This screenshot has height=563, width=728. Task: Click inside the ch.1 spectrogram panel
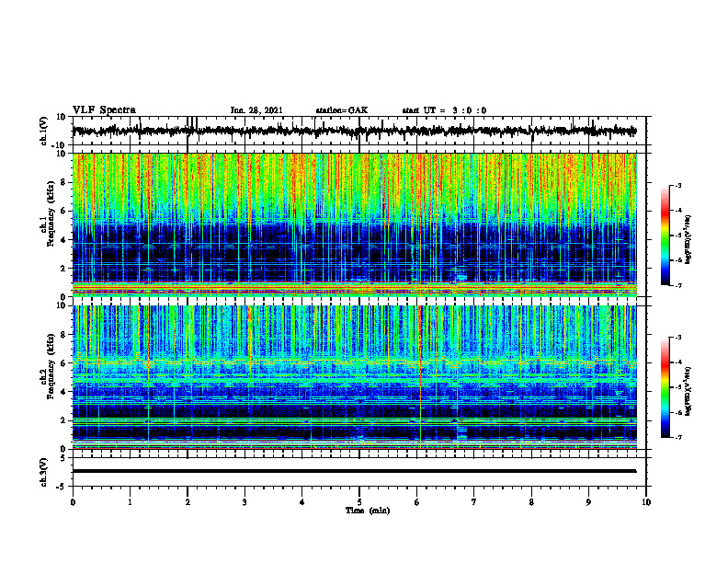[354, 224]
